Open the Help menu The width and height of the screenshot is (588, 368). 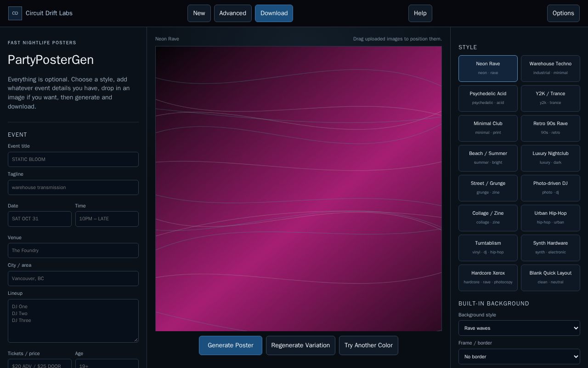tap(420, 13)
